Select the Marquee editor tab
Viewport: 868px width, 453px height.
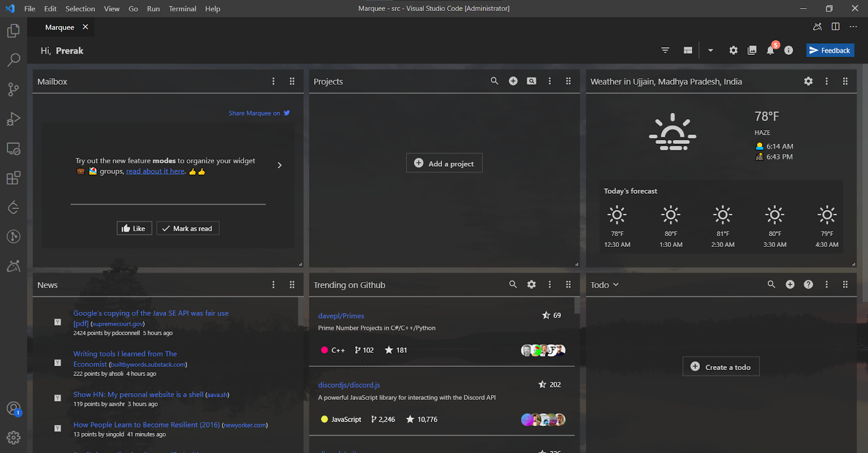[x=60, y=27]
